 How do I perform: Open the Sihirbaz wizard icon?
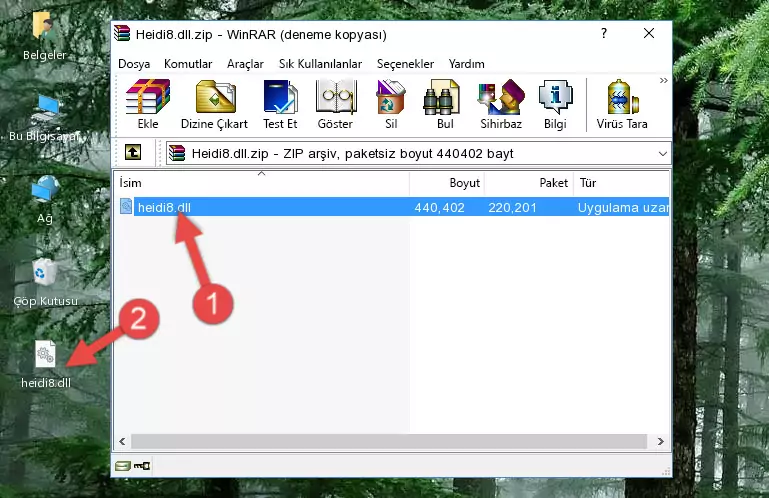tap(501, 104)
